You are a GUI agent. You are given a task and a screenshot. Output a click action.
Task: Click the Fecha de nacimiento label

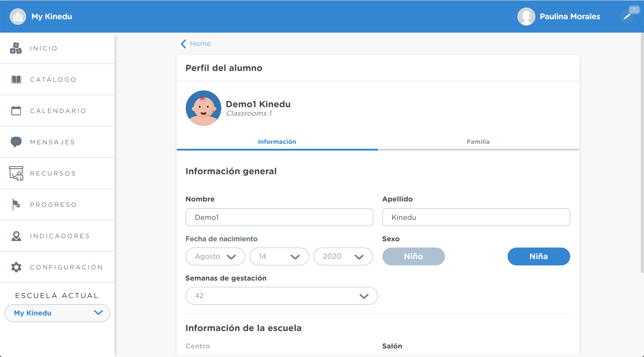click(x=222, y=239)
